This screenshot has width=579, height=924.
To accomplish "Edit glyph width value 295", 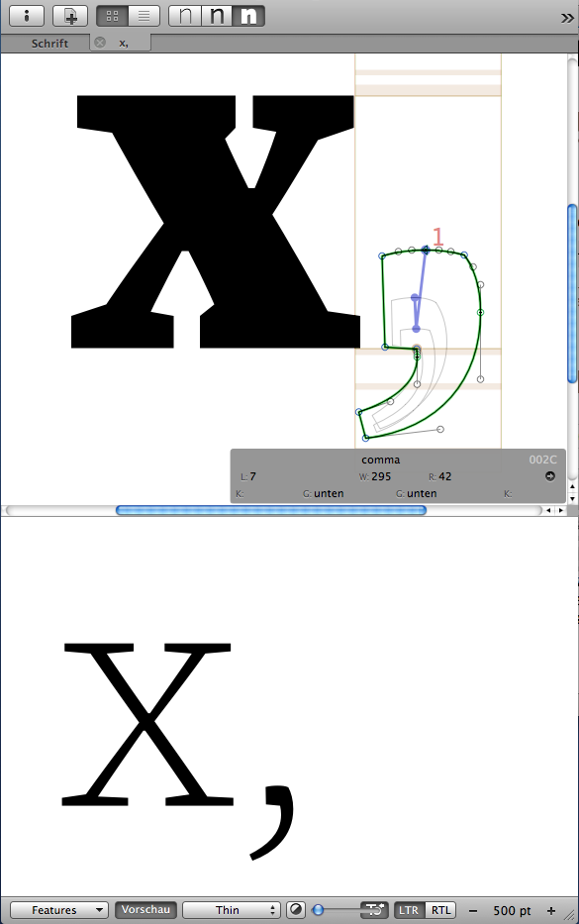I will click(381, 476).
